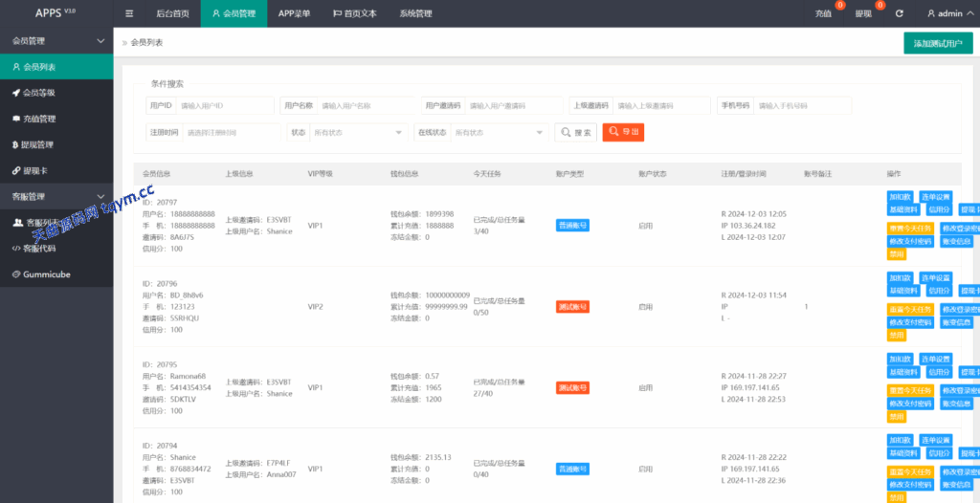Click the IP 103.36.24.182 text

748,226
